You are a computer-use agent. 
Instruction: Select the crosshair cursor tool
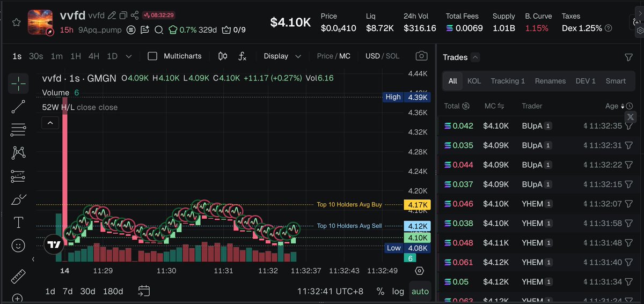tap(18, 83)
